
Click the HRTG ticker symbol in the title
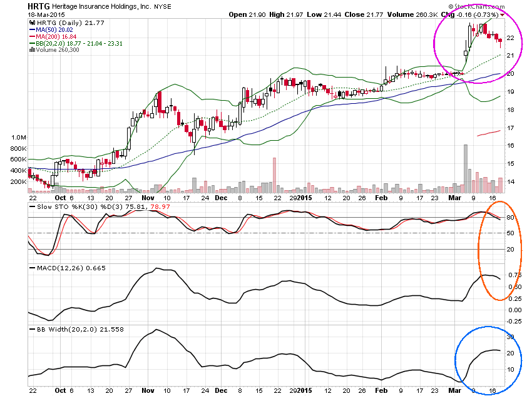[39, 6]
